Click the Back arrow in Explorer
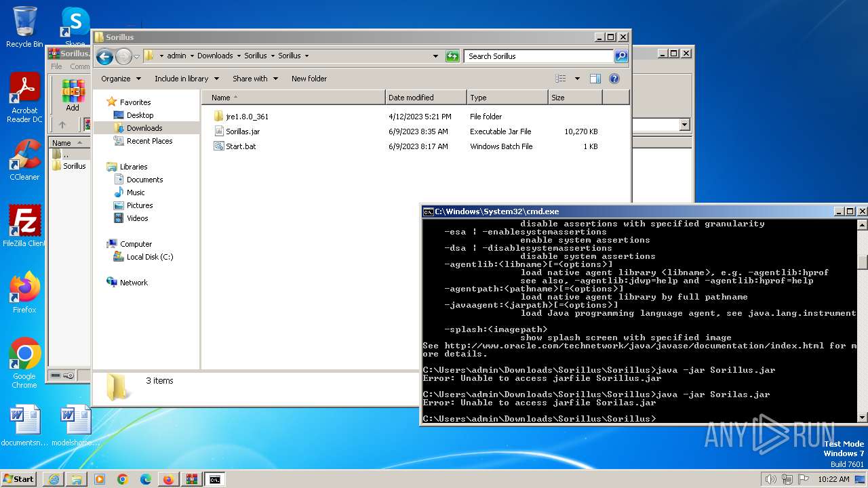 (104, 56)
